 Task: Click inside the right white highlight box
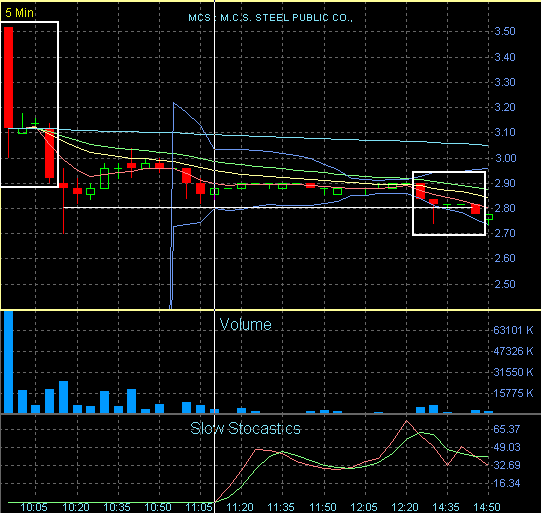[449, 204]
